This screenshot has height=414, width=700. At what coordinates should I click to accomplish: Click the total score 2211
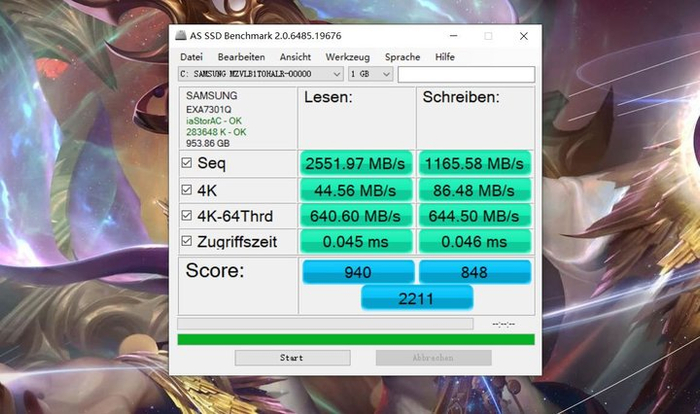(417, 298)
